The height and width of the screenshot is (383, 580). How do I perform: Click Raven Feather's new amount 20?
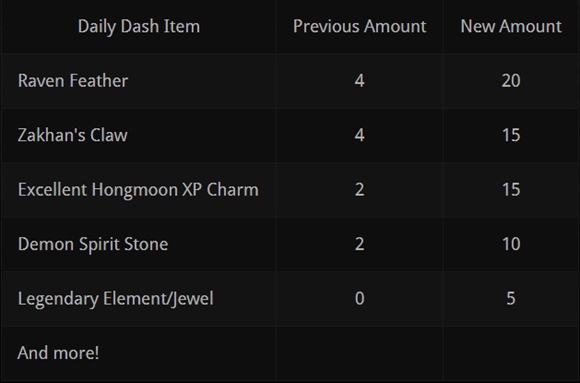(x=511, y=81)
